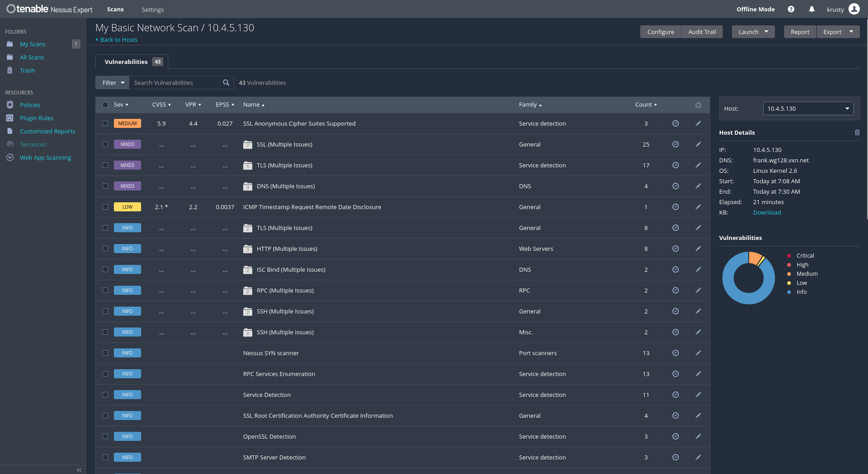Edit the OpenSSL Detection row pencil
The height and width of the screenshot is (474, 868).
coord(698,436)
